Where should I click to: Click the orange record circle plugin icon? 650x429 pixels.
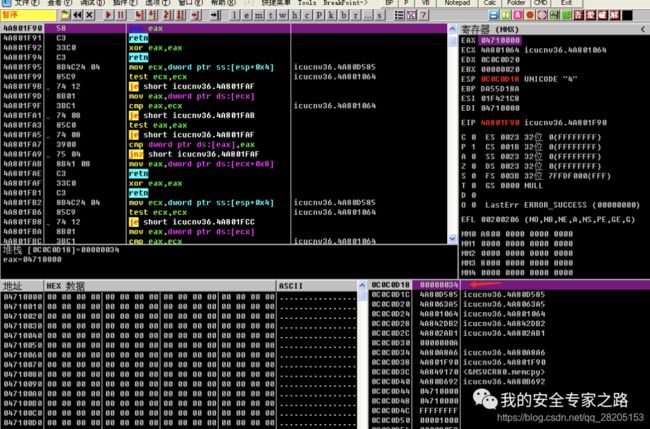click(529, 15)
